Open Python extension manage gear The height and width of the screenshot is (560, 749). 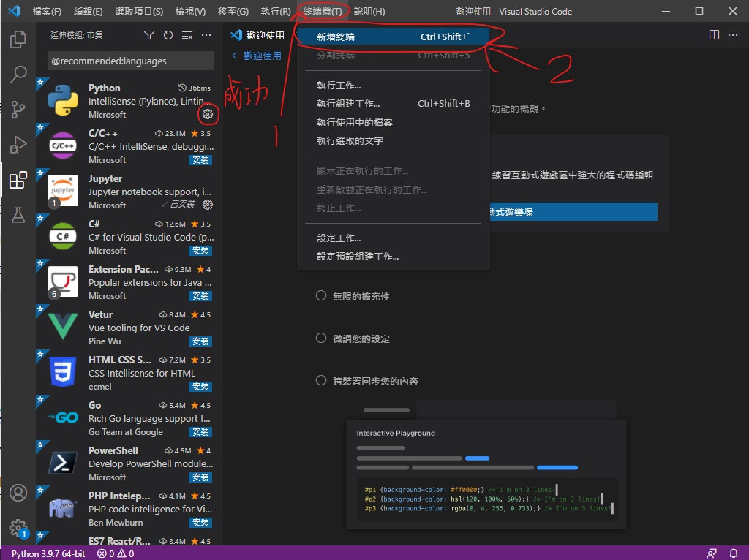click(207, 114)
